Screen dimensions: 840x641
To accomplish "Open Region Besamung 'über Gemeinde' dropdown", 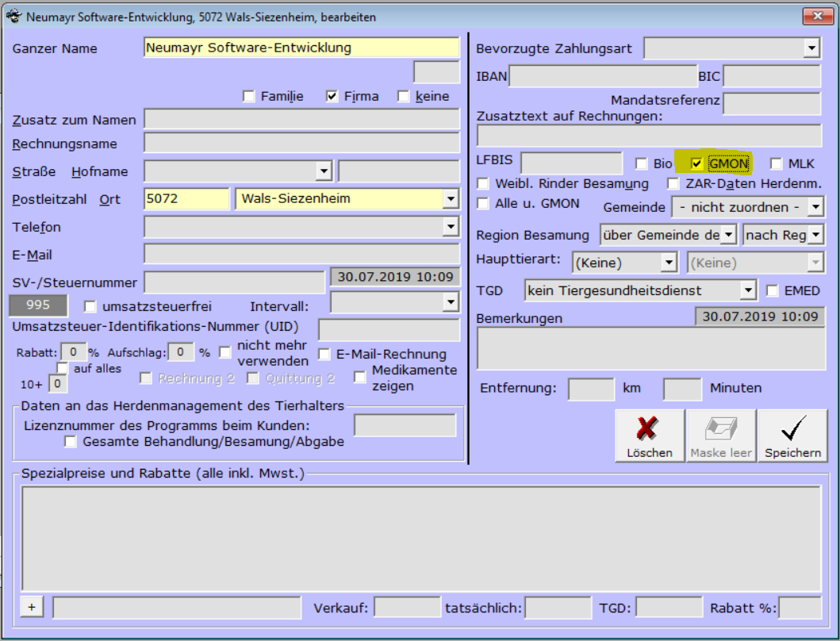I will coord(729,235).
